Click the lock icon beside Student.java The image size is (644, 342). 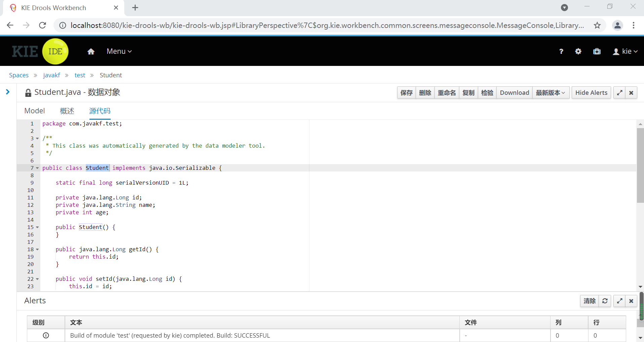click(28, 93)
